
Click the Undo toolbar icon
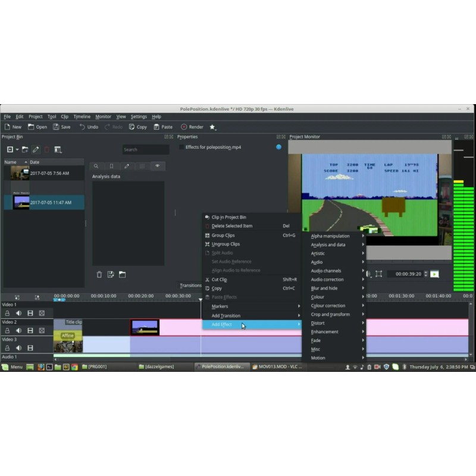[x=88, y=127]
